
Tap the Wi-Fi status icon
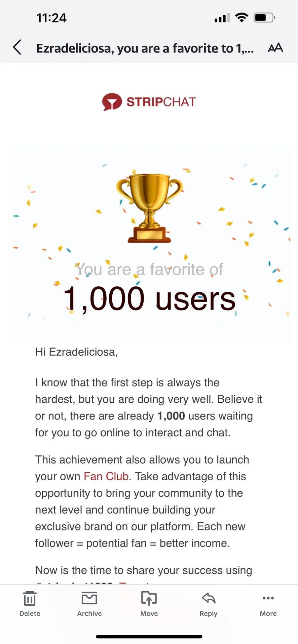point(241,17)
